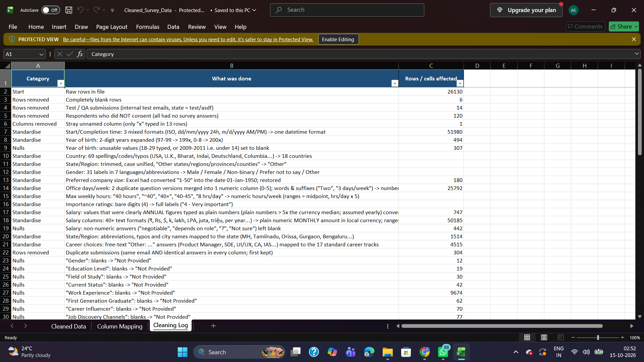The height and width of the screenshot is (362, 644).
Task: Open the Data ribbon tab
Action: point(173,27)
